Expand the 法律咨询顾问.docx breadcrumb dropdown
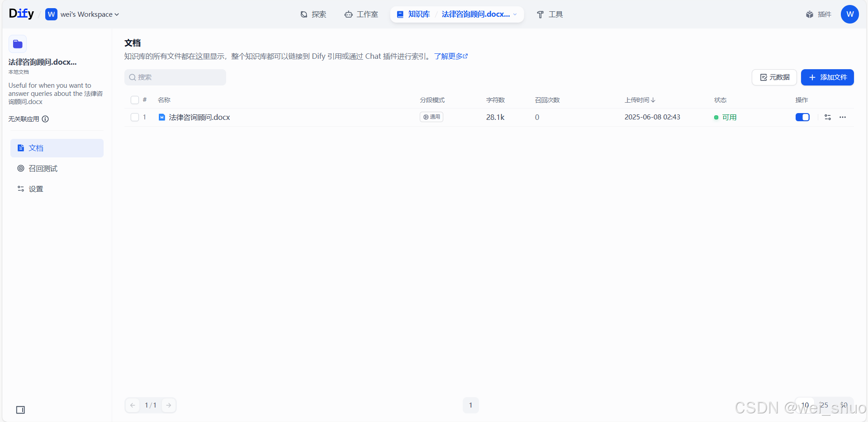Screen dimensions: 868x422 click(x=515, y=14)
